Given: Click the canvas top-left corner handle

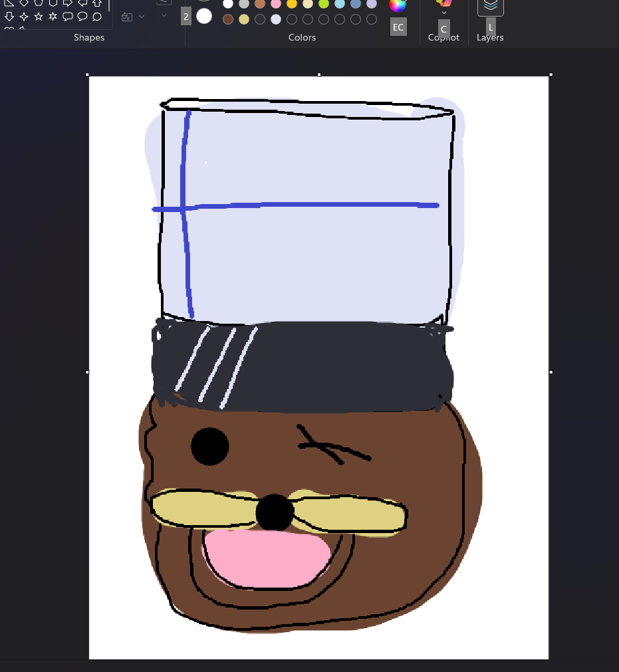Looking at the screenshot, I should click(88, 74).
